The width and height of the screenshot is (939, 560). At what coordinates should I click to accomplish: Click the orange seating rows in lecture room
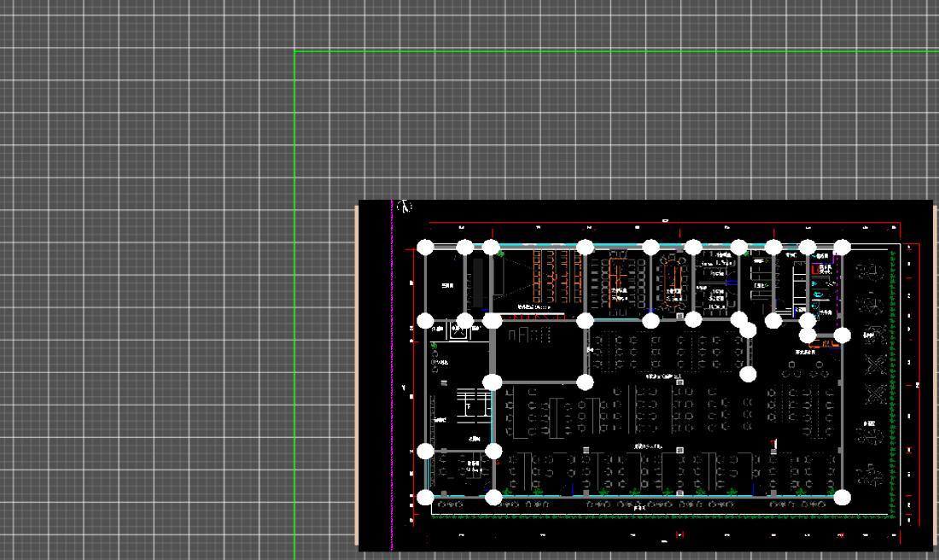pos(555,275)
